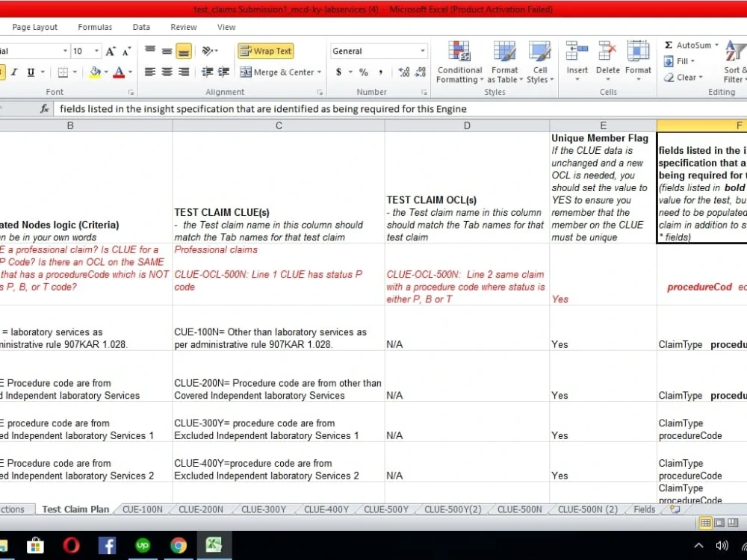The height and width of the screenshot is (560, 747).
Task: Switch to Page Layout view in status bar
Action: [x=719, y=523]
